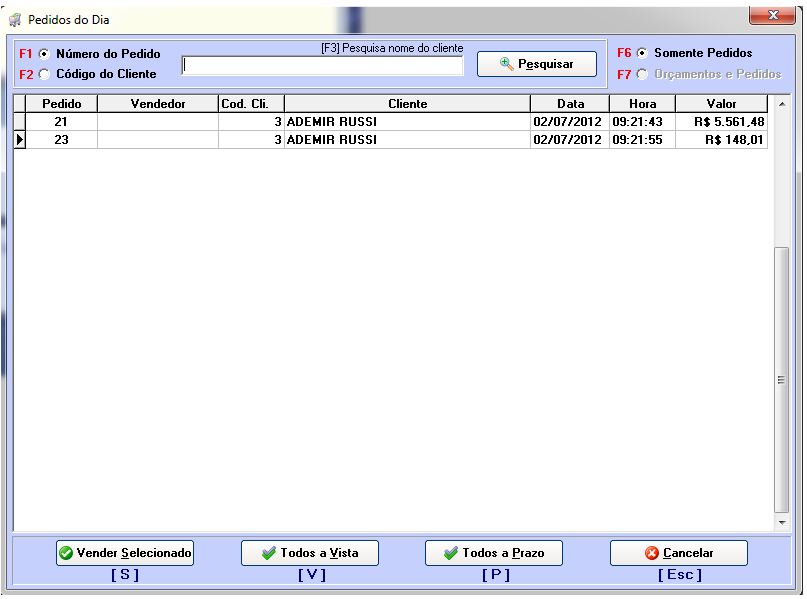The height and width of the screenshot is (599, 807).
Task: Select the Número do Pedido radio button
Action: 45,54
